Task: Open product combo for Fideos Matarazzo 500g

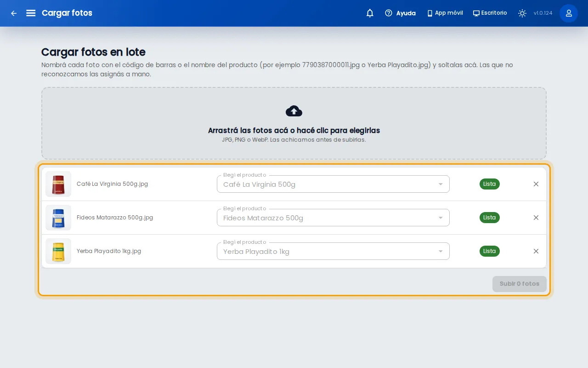Action: coord(333,218)
